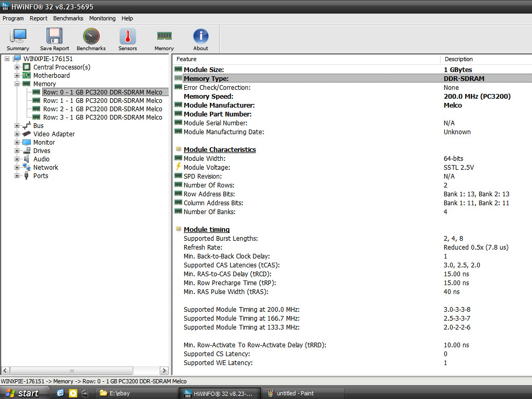
Task: Expand the Central Processor(s) node
Action: (x=17, y=67)
